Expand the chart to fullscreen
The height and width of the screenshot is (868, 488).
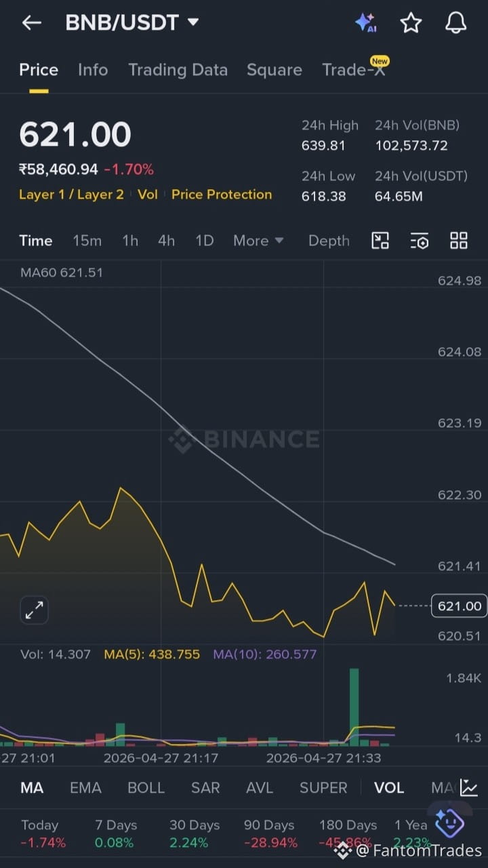tap(34, 610)
